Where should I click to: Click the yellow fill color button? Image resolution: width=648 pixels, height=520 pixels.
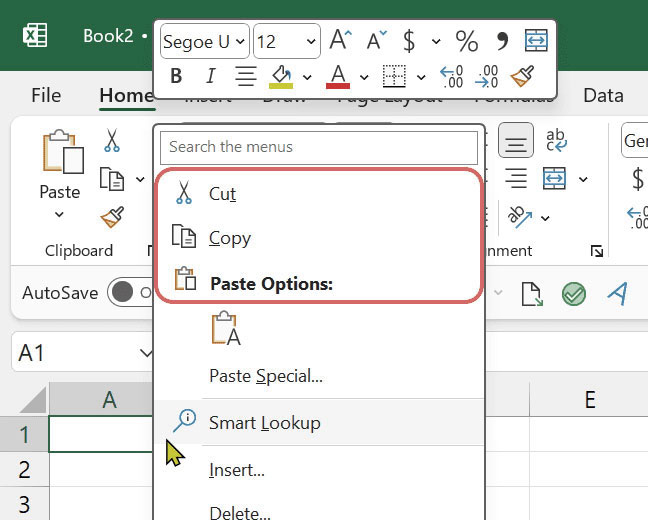(x=282, y=77)
